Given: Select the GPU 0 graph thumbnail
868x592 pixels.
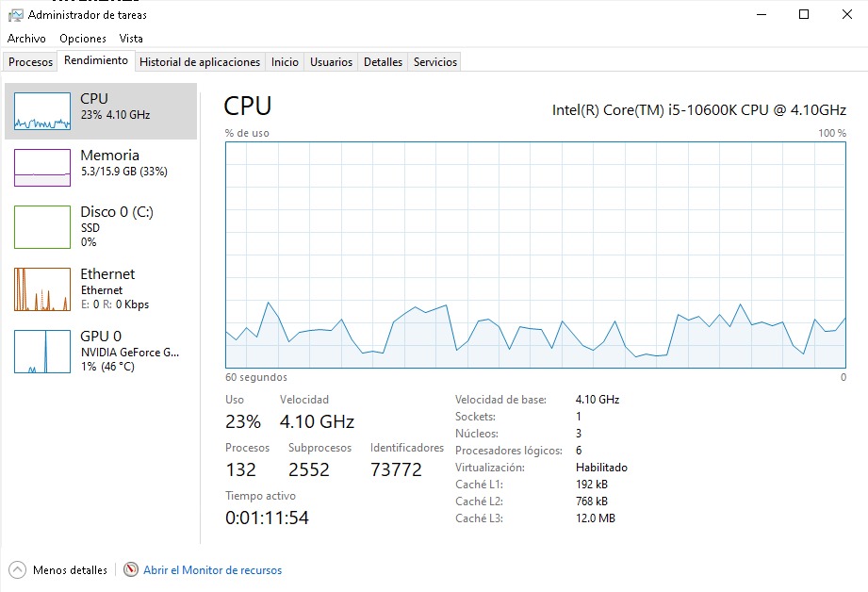Looking at the screenshot, I should [x=42, y=352].
